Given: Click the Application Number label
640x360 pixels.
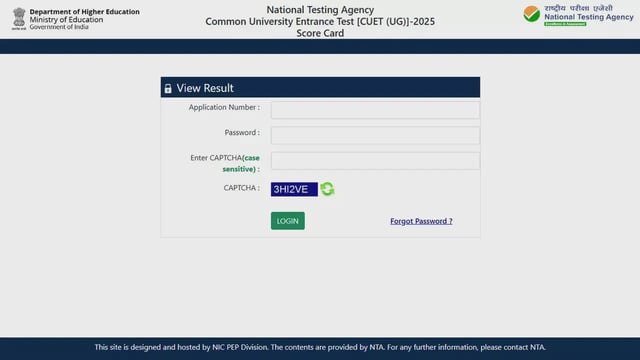Looking at the screenshot, I should pos(224,107).
